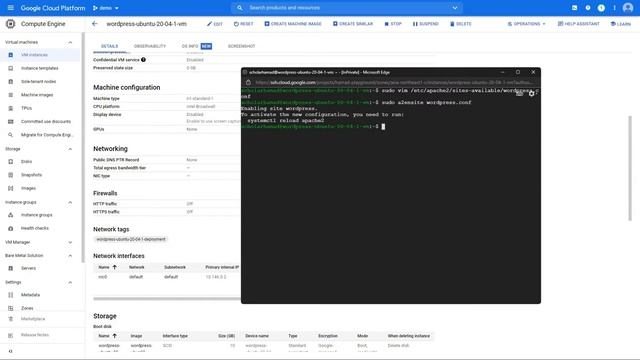Switch to the SCREENSHOT tab

click(x=241, y=46)
